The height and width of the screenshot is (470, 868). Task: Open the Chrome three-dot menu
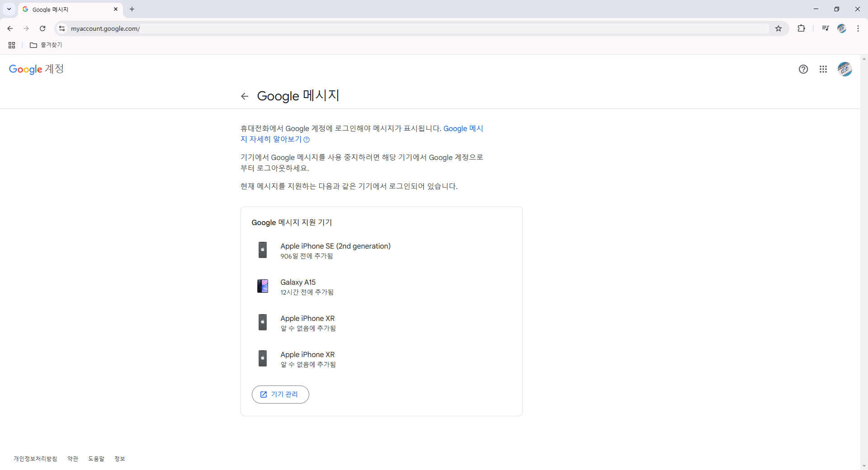[858, 28]
